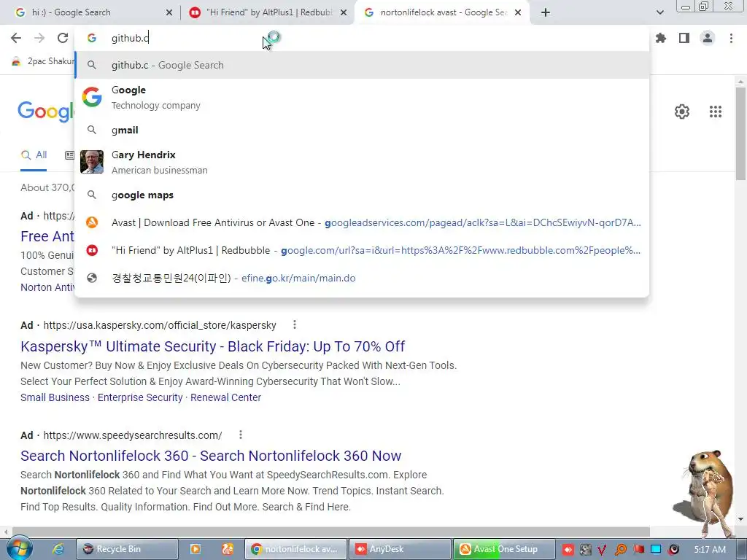Switch to the Redbubble 'Hi Friend' tab
Image resolution: width=747 pixels, height=560 pixels.
(x=268, y=12)
